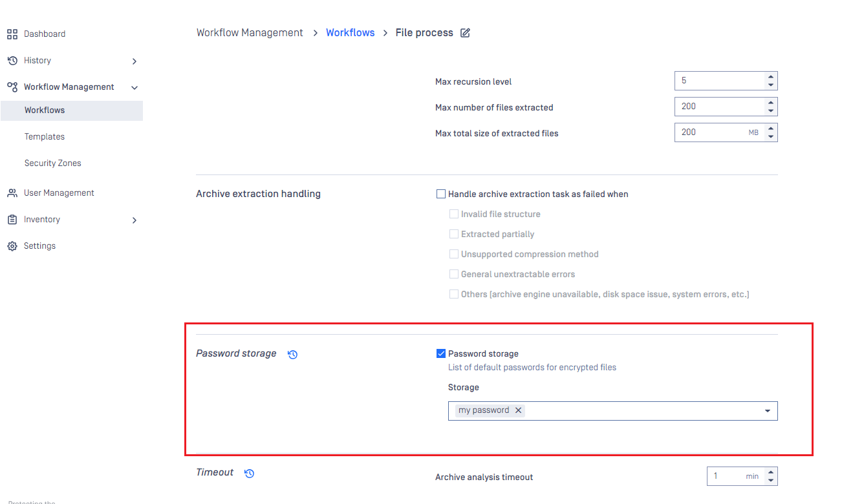Increase Max recursion level with up arrow

click(x=770, y=77)
